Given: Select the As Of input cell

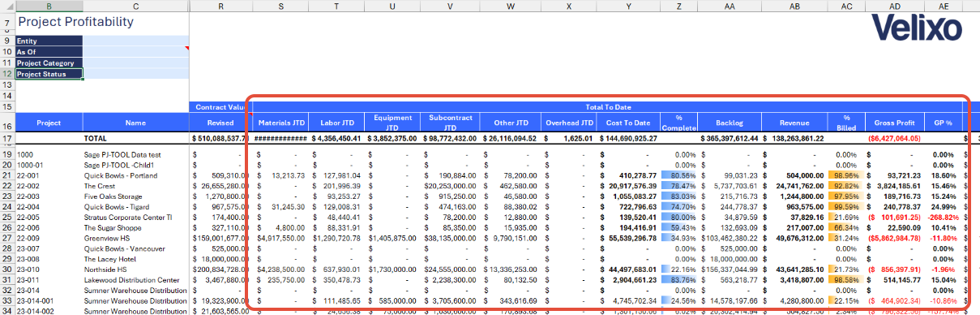Looking at the screenshot, I should click(x=135, y=51).
